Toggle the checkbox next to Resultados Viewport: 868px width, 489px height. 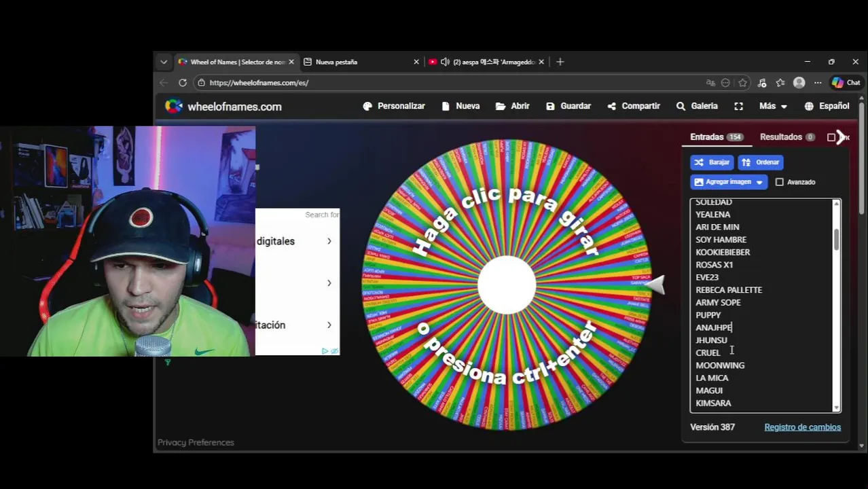pos(831,137)
